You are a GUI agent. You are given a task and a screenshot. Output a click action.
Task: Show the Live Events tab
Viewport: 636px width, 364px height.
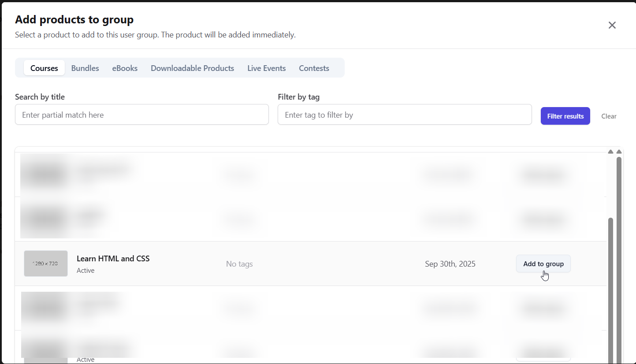[266, 68]
